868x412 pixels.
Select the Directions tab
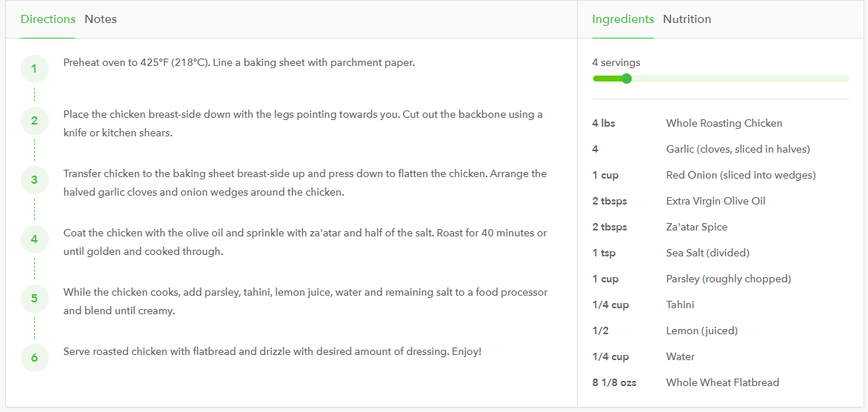(48, 19)
